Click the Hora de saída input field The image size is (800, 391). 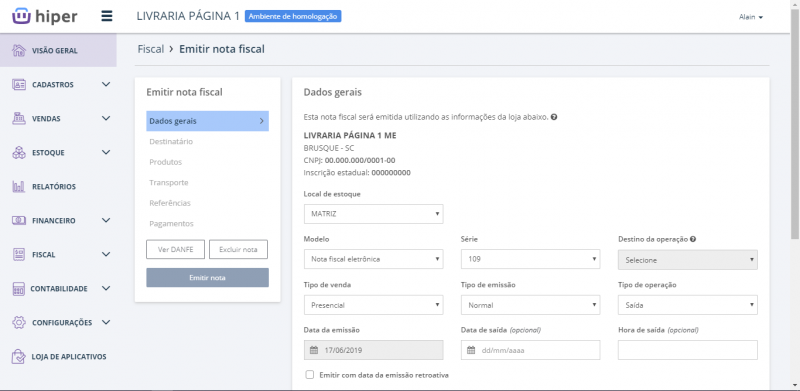click(x=688, y=350)
